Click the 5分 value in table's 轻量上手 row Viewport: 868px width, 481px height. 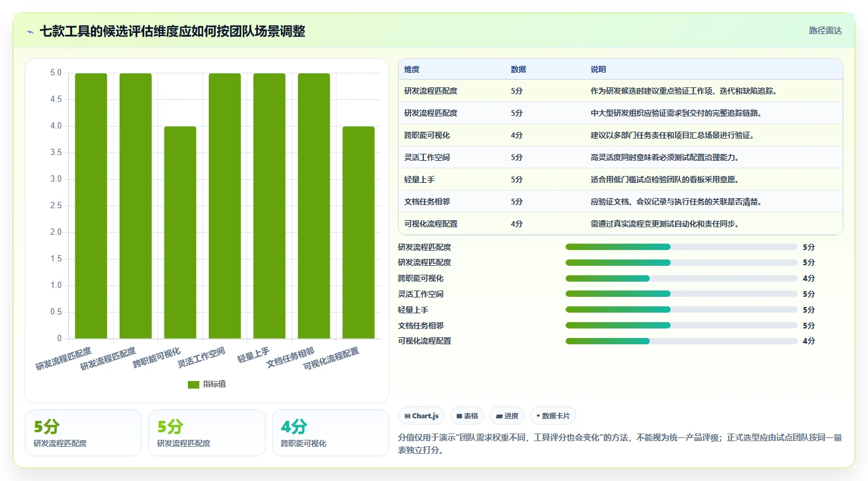click(517, 180)
